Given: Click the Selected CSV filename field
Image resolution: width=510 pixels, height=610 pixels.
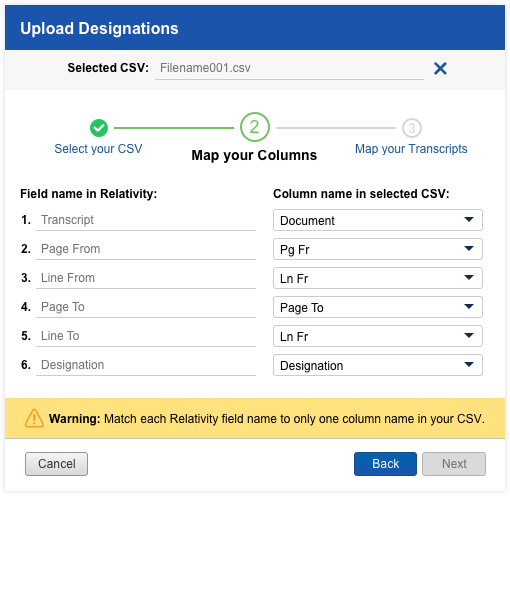Looking at the screenshot, I should pyautogui.click(x=289, y=68).
